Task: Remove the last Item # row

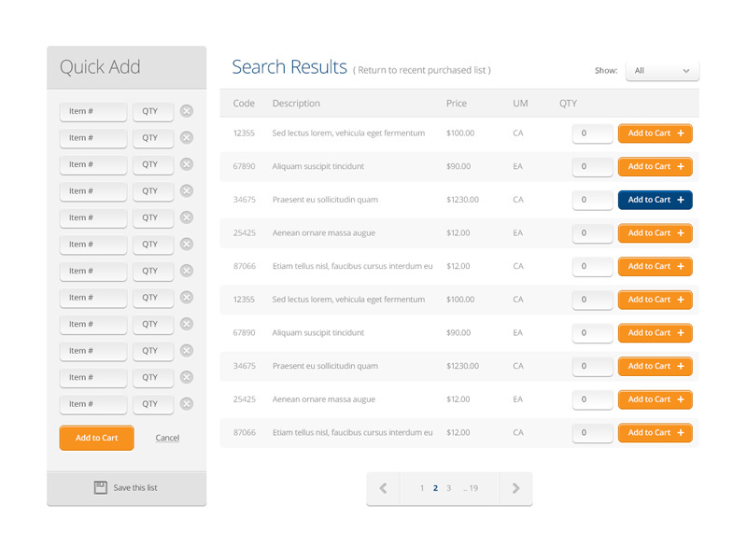Action: (187, 404)
